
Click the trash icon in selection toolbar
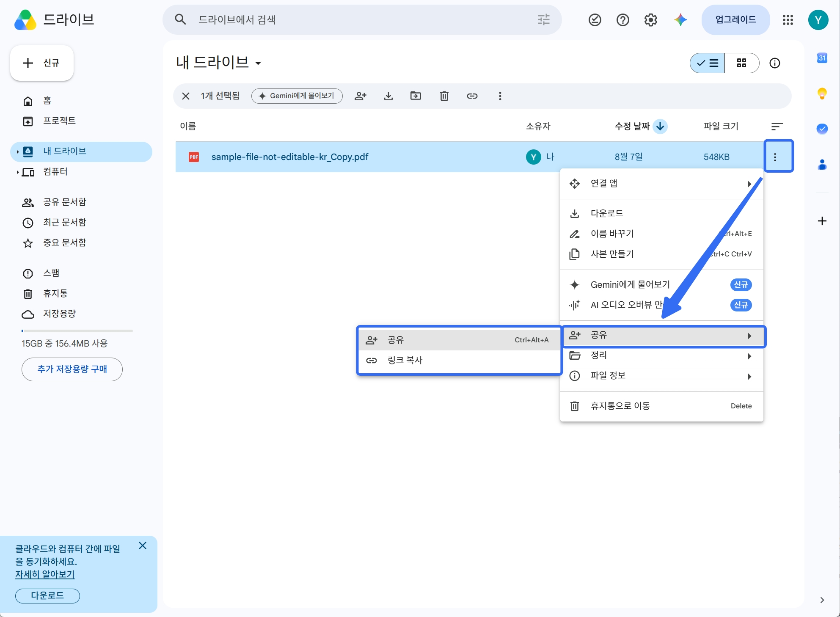[x=444, y=96]
